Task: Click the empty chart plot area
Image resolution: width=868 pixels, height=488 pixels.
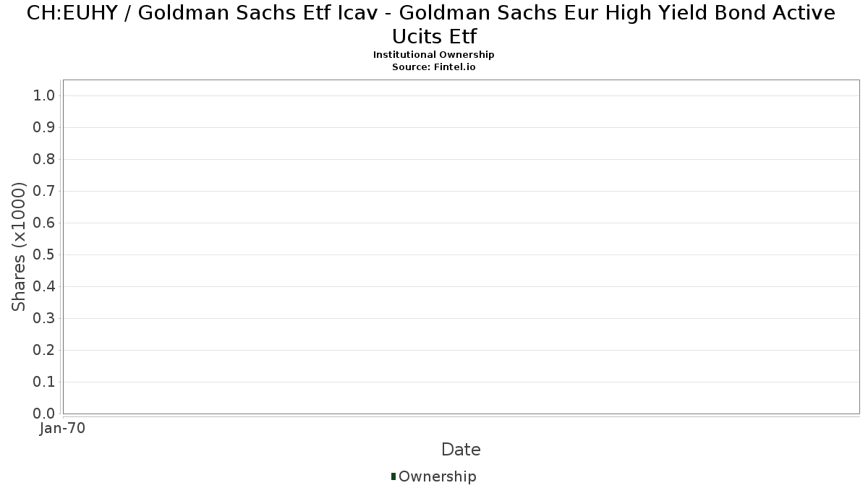Action: [461, 247]
